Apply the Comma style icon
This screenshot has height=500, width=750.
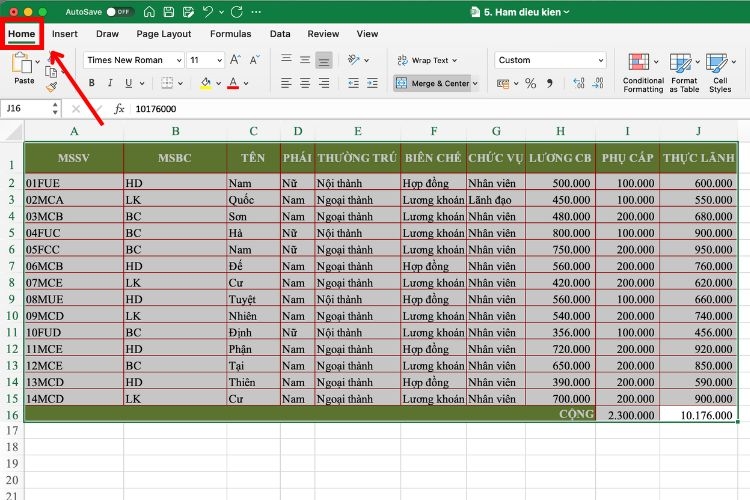(x=550, y=83)
